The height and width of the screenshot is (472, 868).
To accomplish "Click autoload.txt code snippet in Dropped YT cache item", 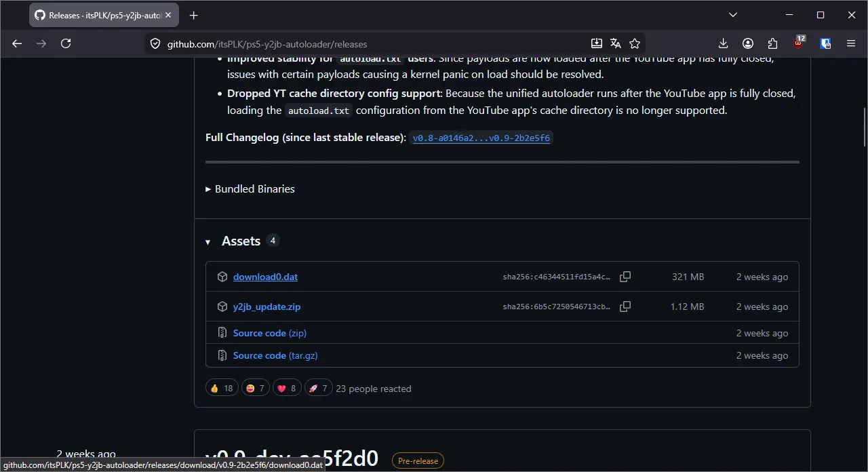I will point(318,111).
